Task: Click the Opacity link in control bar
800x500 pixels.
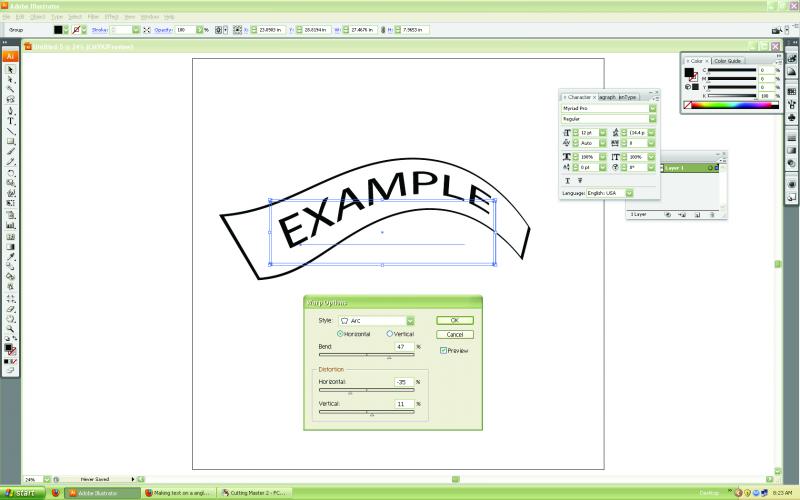Action: coord(163,30)
